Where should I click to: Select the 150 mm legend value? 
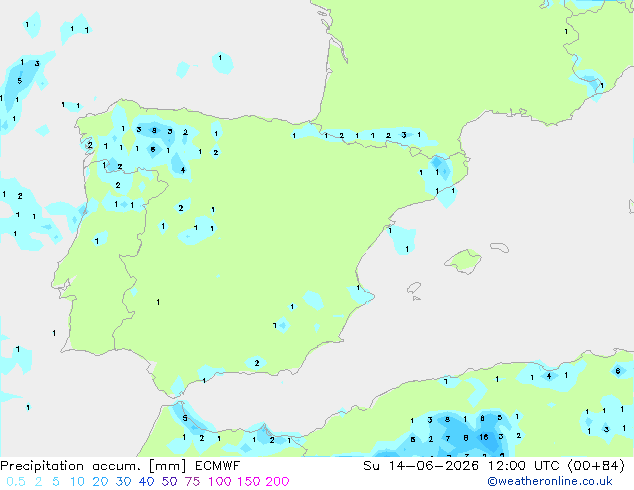click(x=249, y=482)
